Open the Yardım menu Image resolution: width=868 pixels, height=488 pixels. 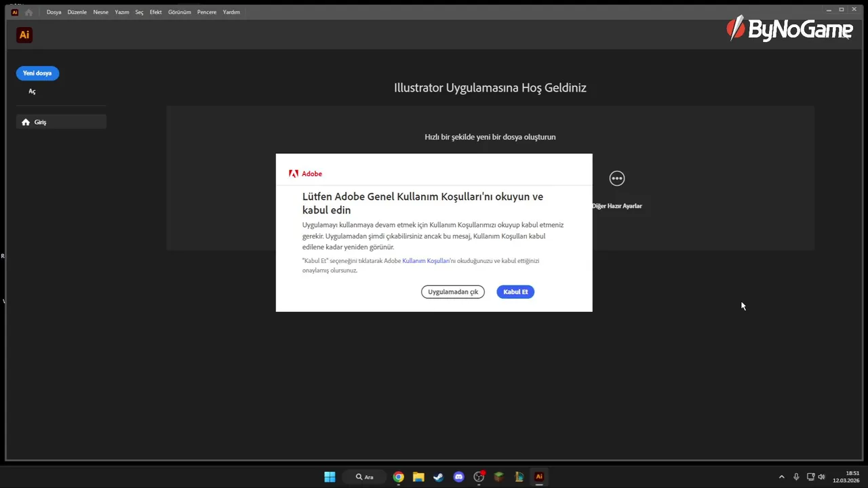[231, 12]
